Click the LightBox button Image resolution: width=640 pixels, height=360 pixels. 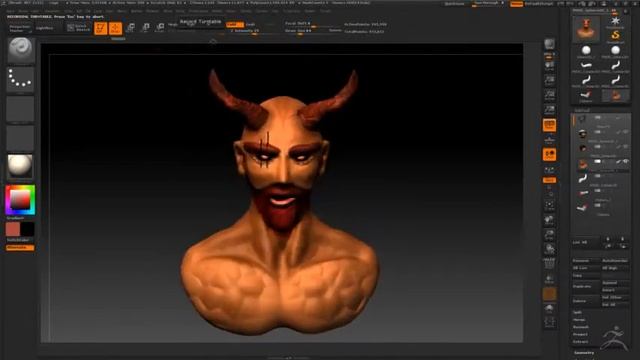[x=44, y=28]
